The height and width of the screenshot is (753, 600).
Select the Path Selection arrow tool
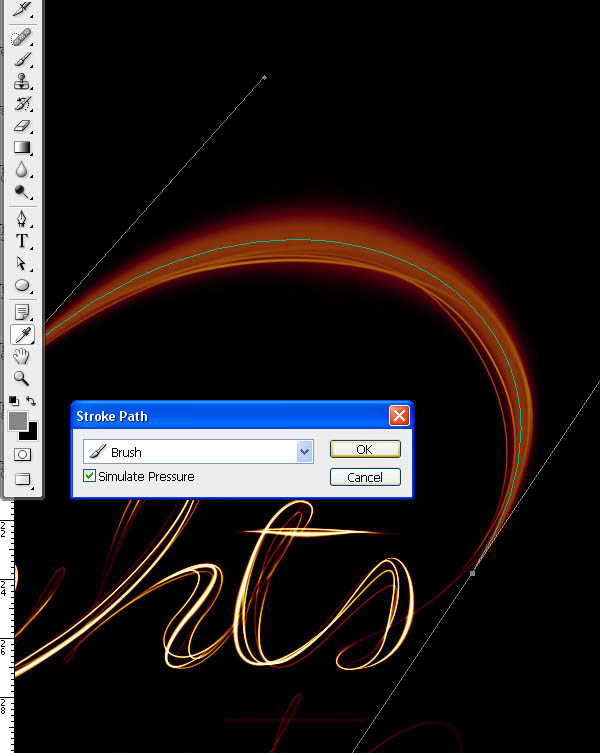21,263
